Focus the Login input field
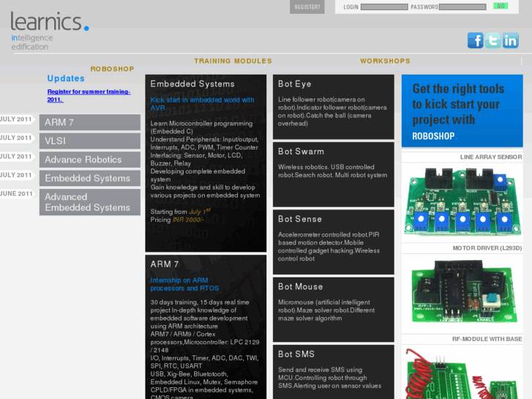 click(x=383, y=7)
